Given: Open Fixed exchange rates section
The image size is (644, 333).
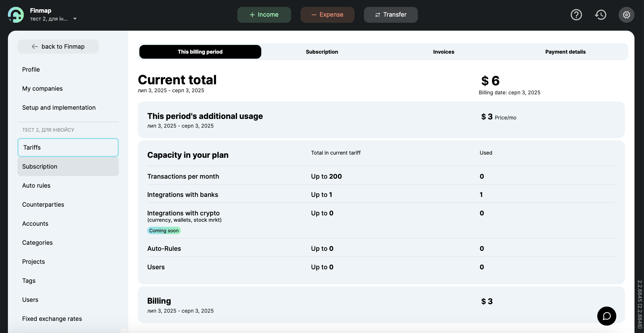Looking at the screenshot, I should coord(52,319).
